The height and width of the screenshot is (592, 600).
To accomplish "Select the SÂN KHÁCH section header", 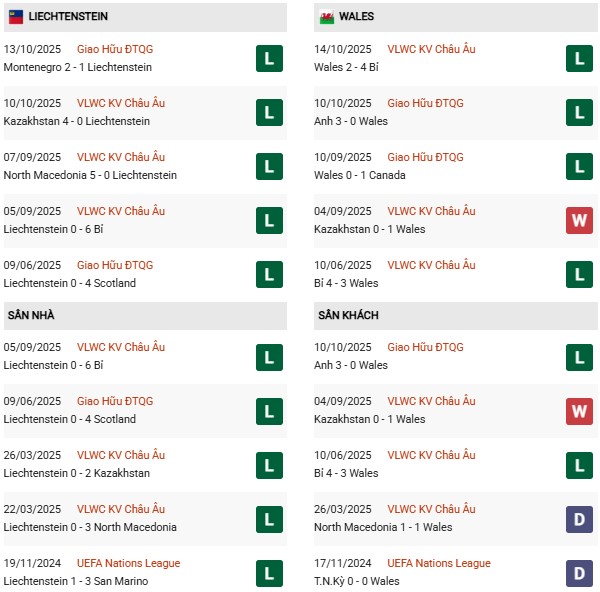I will tap(351, 316).
